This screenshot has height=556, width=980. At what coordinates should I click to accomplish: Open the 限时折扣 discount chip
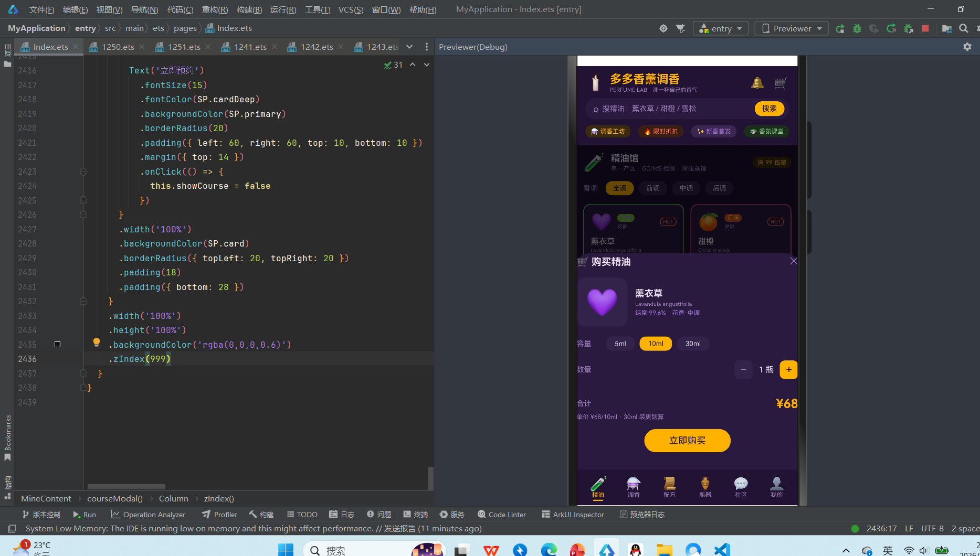(x=661, y=131)
